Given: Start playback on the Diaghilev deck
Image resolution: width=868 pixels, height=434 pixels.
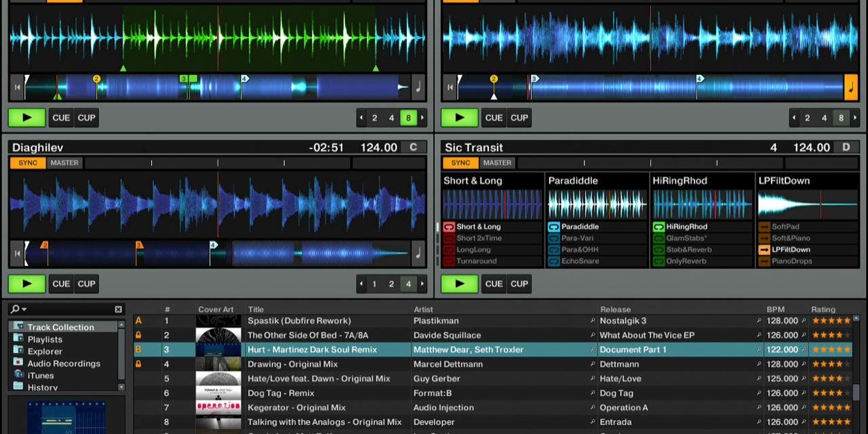Looking at the screenshot, I should pyautogui.click(x=27, y=284).
